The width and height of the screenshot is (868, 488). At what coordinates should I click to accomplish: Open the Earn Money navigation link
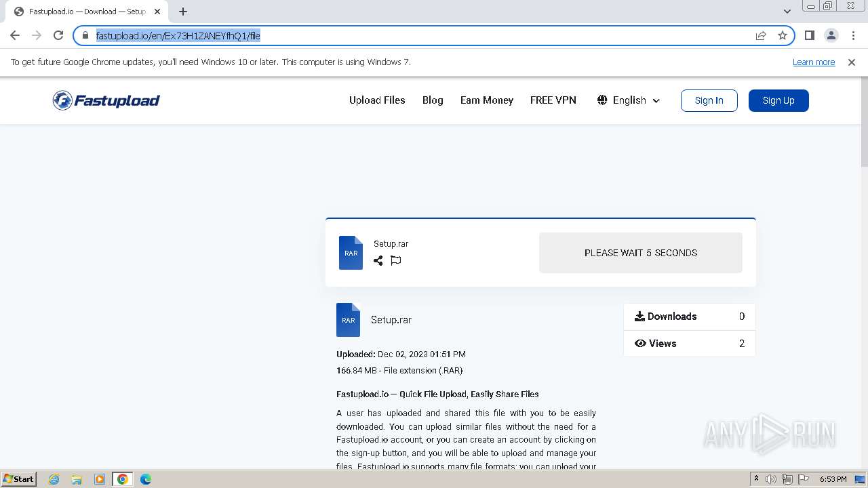(x=487, y=100)
